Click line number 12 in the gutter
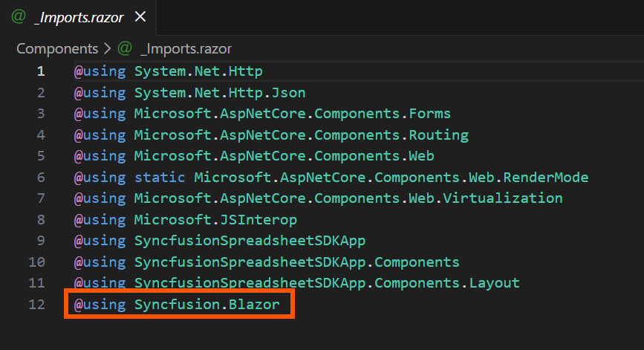 (36, 305)
